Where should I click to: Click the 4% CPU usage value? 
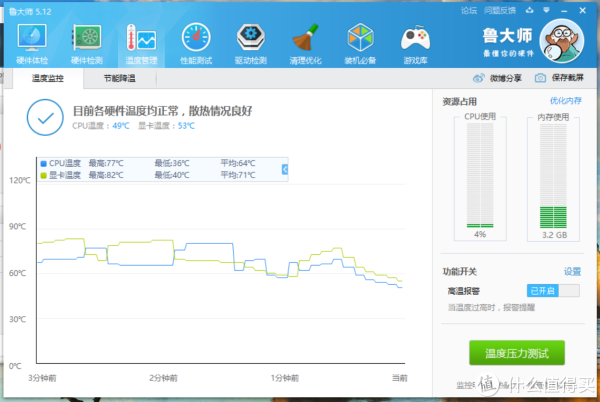pyautogui.click(x=480, y=234)
